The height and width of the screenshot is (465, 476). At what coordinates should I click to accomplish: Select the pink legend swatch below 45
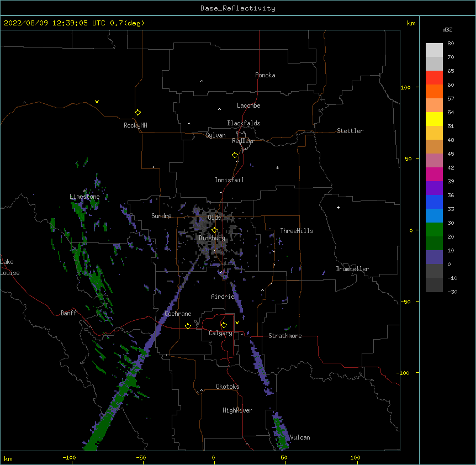(x=434, y=161)
